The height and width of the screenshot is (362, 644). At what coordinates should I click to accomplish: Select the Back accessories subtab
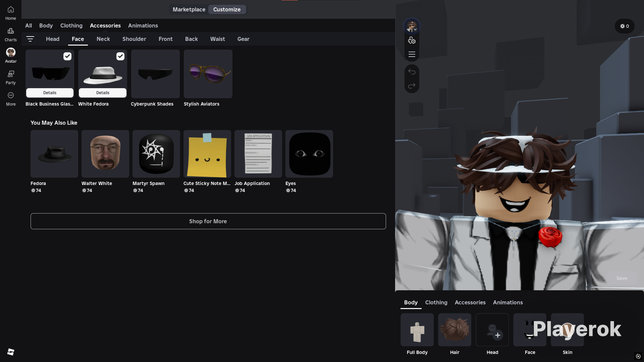(x=191, y=39)
